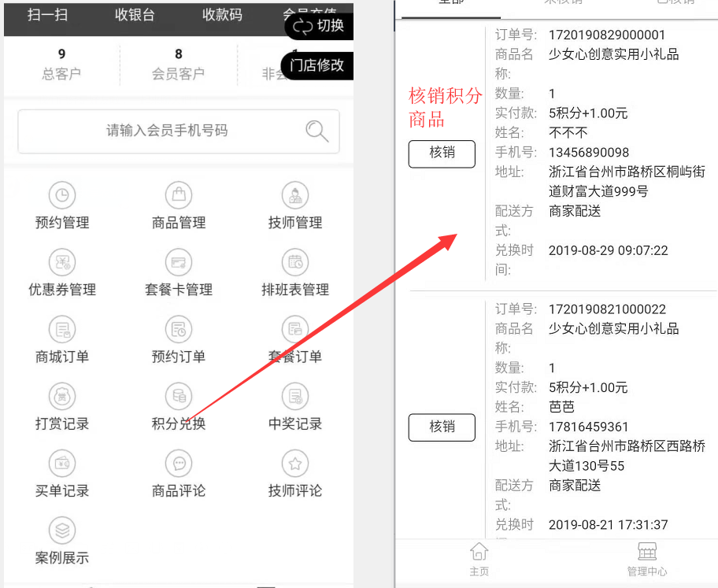
Task: Open 打赏记录 tip records icon
Action: pyautogui.click(x=62, y=397)
